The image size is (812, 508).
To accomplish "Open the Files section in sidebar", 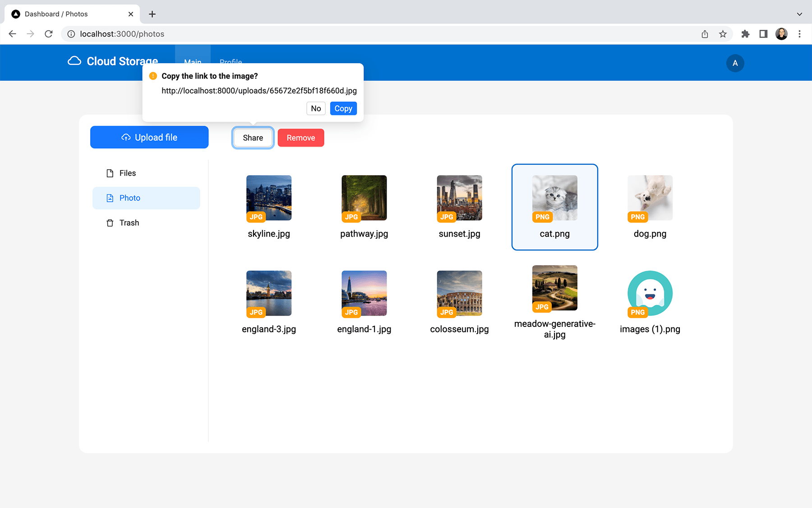I will [x=146, y=173].
